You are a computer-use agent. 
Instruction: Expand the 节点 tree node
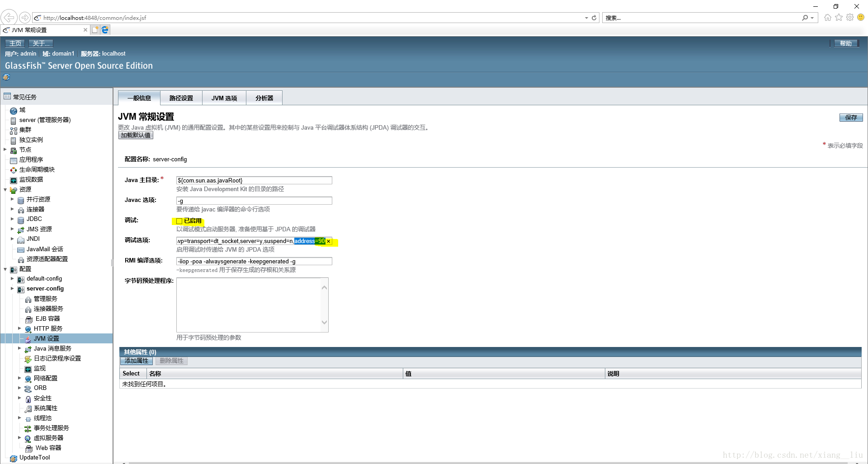pos(5,150)
